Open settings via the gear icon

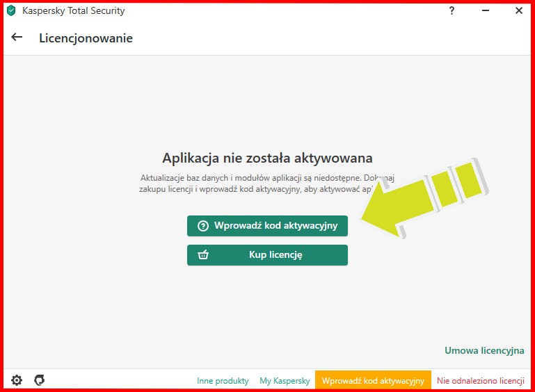(17, 380)
